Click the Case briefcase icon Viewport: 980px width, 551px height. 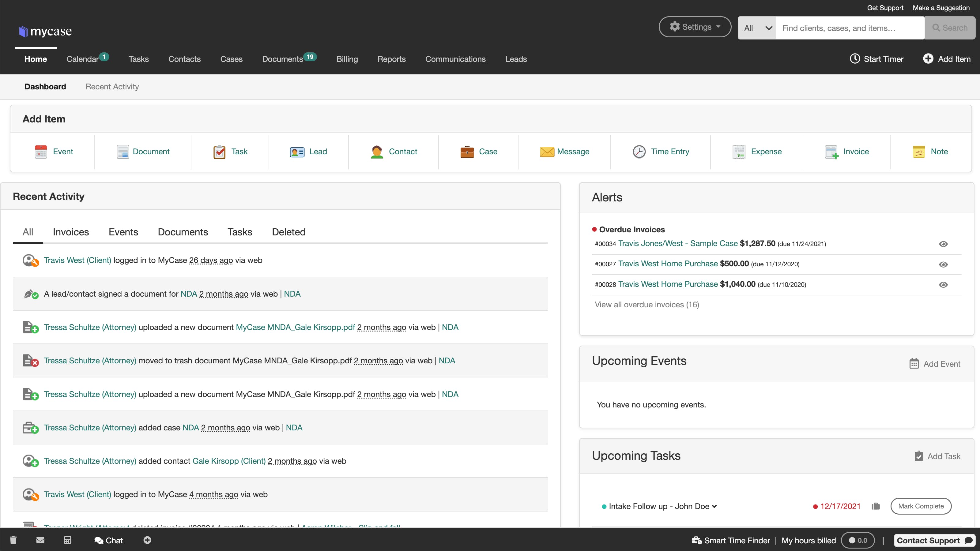467,152
